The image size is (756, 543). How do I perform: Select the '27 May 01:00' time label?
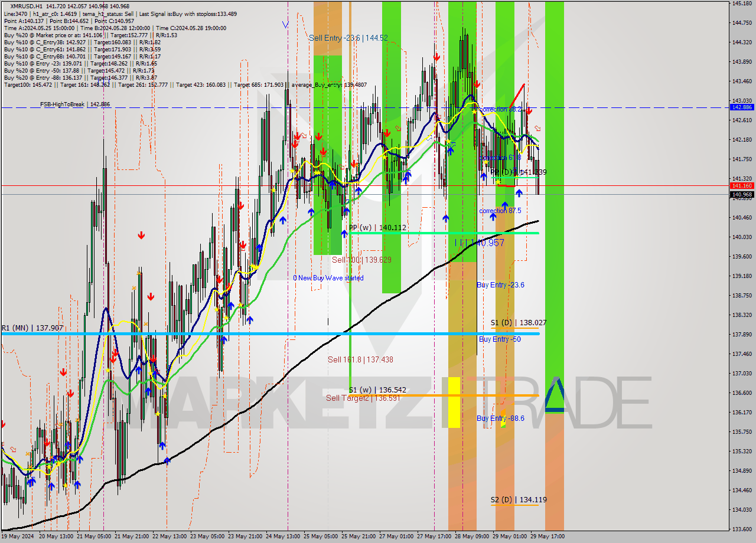(x=396, y=537)
